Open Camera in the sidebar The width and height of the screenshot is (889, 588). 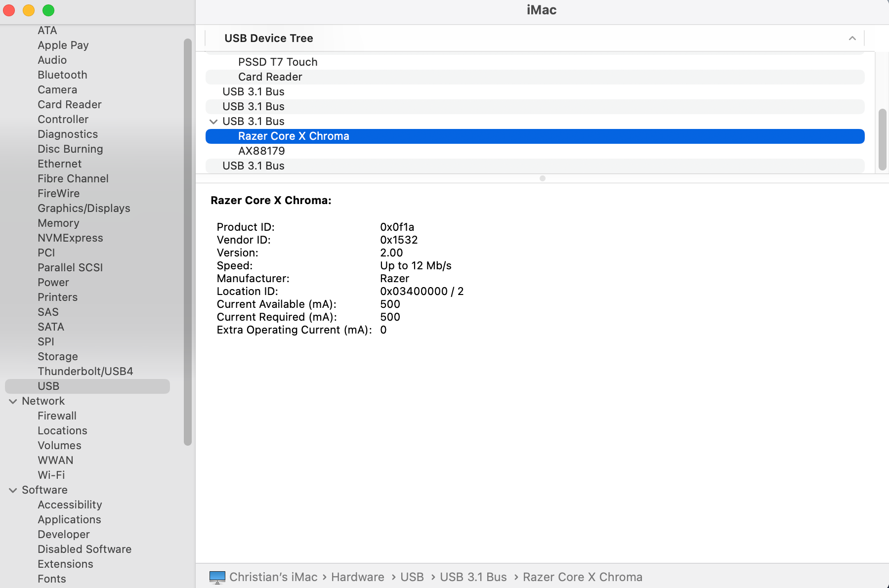pos(57,90)
